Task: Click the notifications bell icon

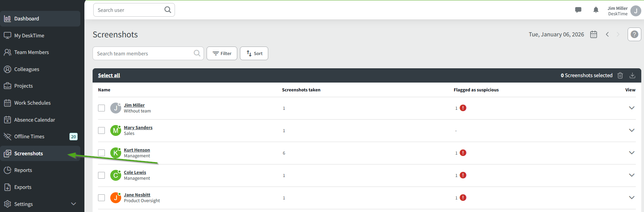Action: [596, 10]
